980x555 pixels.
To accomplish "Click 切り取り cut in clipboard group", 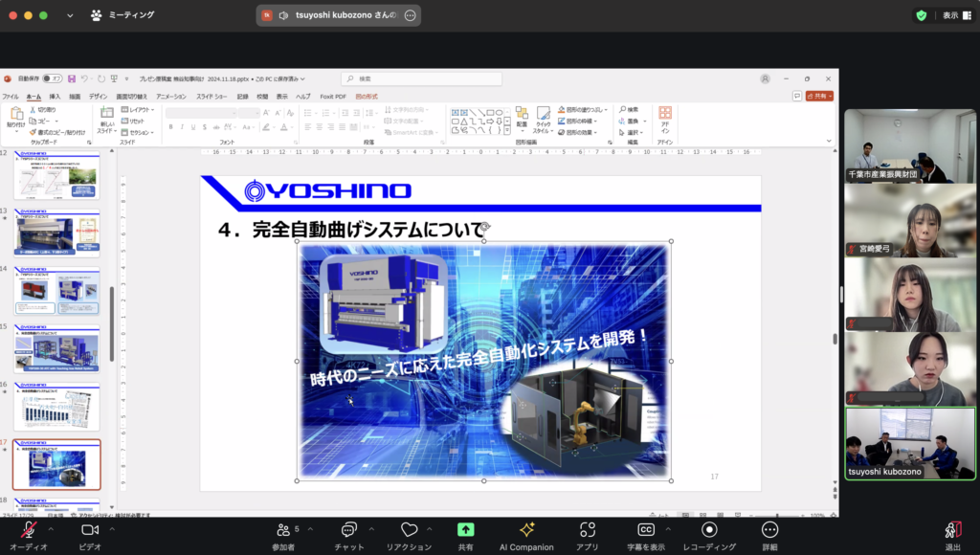I will point(42,110).
